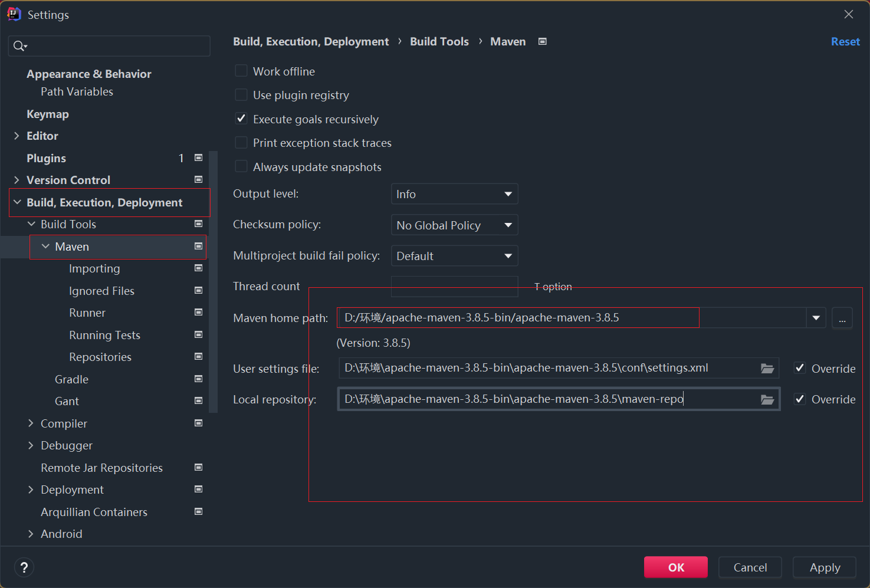Click the Cancel button
This screenshot has width=870, height=588.
click(x=750, y=567)
